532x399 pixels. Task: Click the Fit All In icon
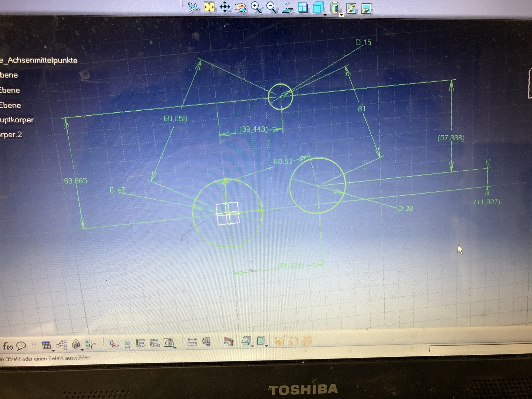point(209,7)
